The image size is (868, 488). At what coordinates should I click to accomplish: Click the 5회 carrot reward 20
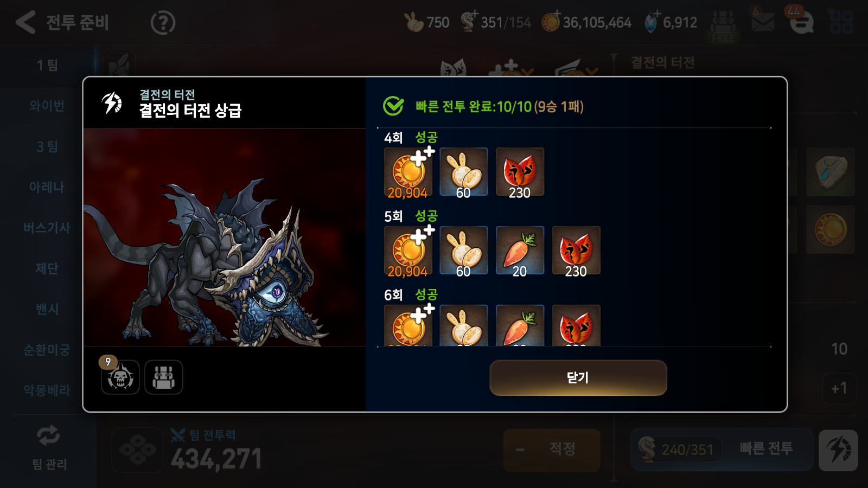[x=520, y=251]
